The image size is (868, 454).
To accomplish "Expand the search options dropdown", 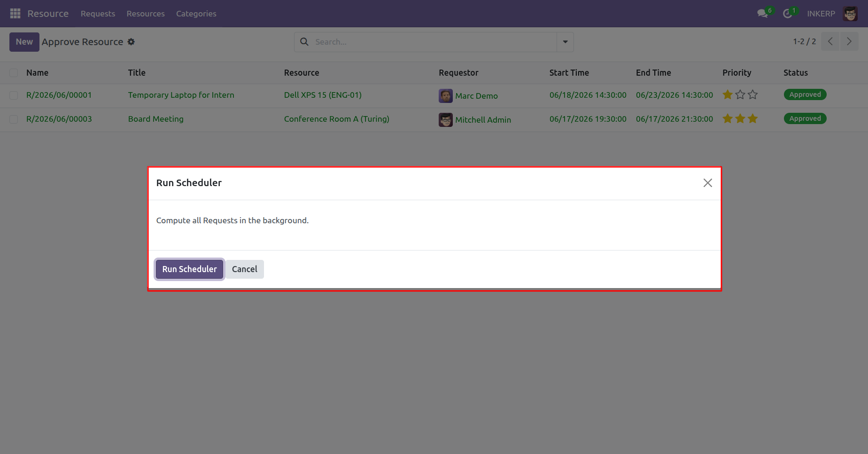I will [x=565, y=42].
